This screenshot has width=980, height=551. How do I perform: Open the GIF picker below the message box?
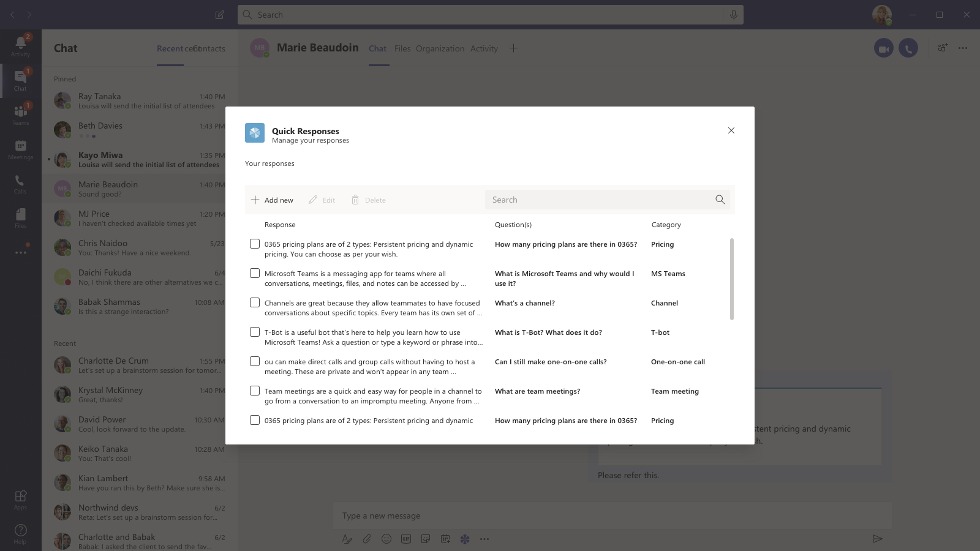(x=405, y=539)
